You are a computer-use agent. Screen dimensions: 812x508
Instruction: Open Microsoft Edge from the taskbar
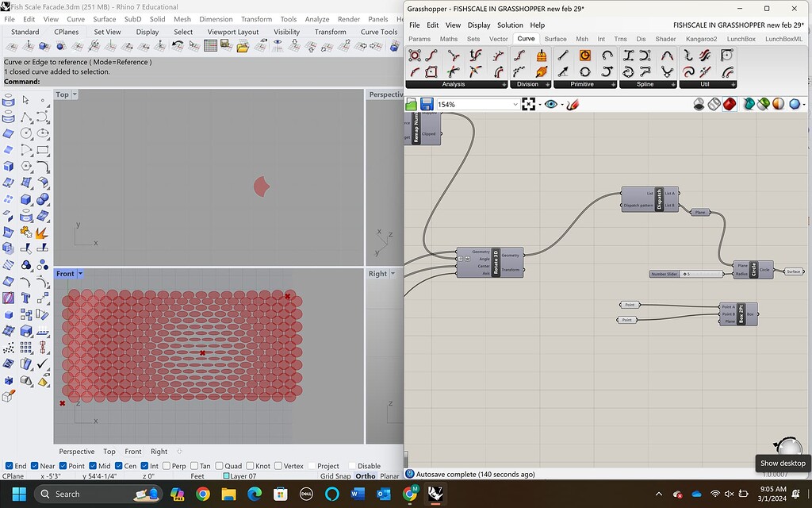tap(255, 494)
